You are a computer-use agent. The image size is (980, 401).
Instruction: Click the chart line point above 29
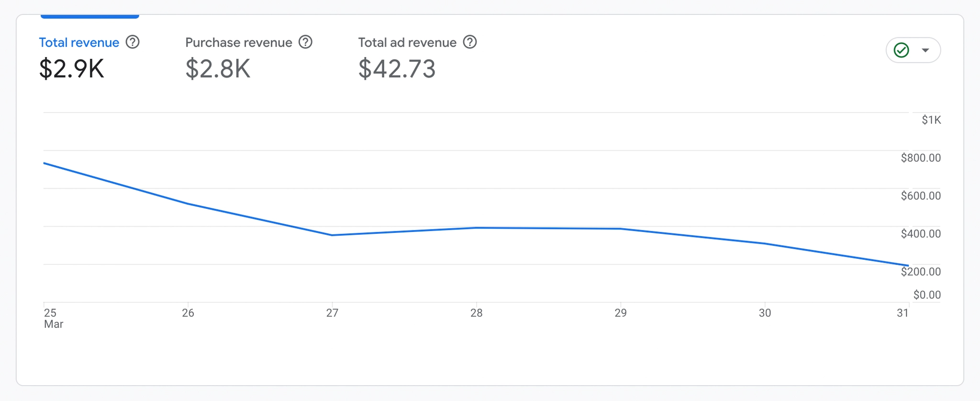[x=621, y=229]
